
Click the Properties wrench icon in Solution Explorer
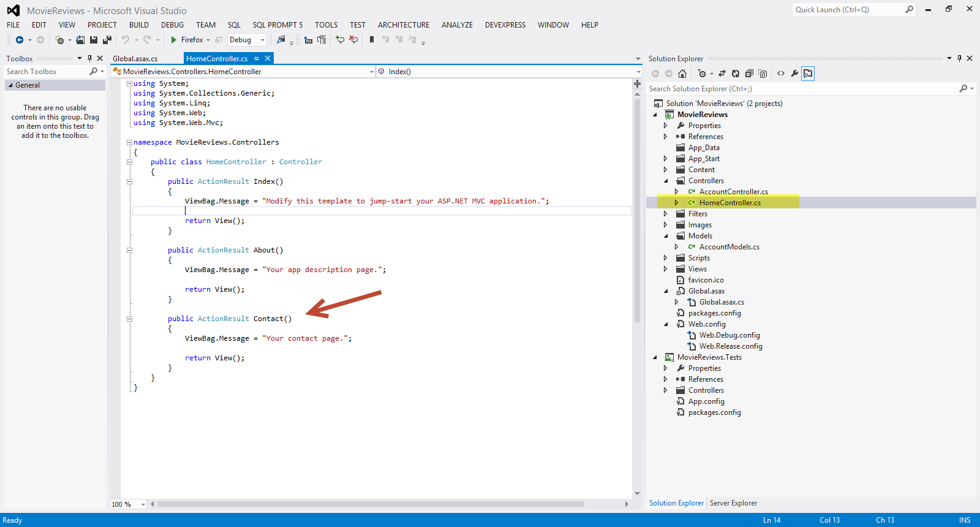pyautogui.click(x=794, y=74)
